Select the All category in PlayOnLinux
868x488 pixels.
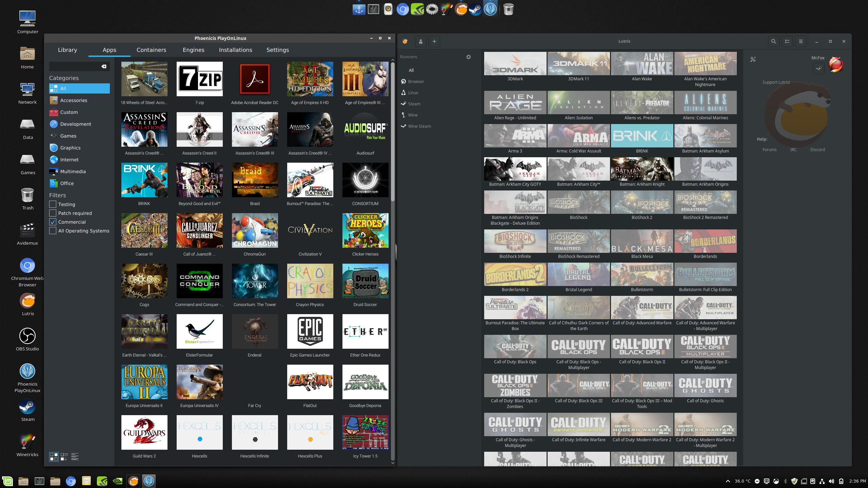[79, 88]
